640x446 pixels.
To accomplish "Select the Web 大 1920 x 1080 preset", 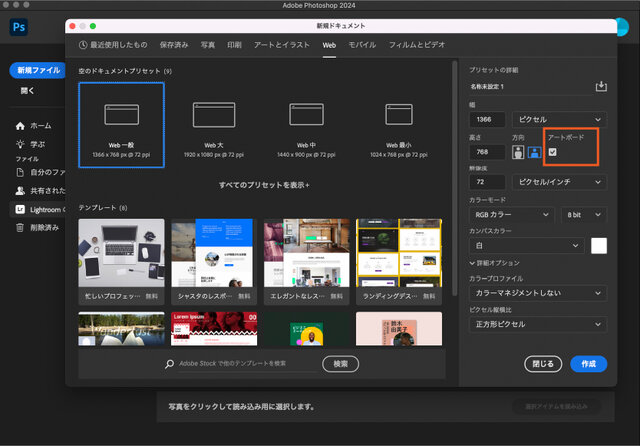I will [214, 125].
